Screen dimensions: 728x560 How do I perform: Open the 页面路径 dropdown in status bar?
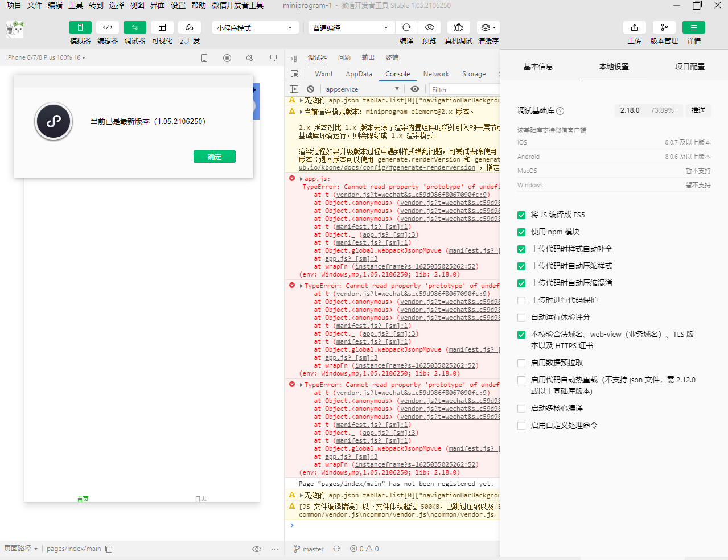(x=21, y=549)
